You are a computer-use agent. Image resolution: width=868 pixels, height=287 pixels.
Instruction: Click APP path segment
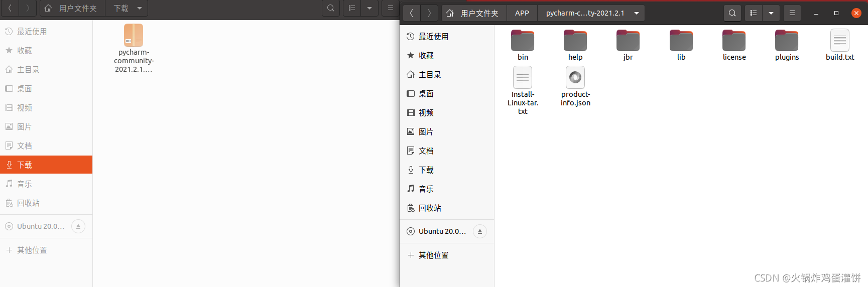tap(522, 13)
